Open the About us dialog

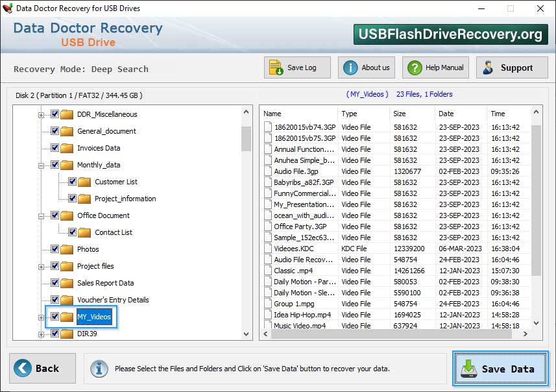click(367, 67)
